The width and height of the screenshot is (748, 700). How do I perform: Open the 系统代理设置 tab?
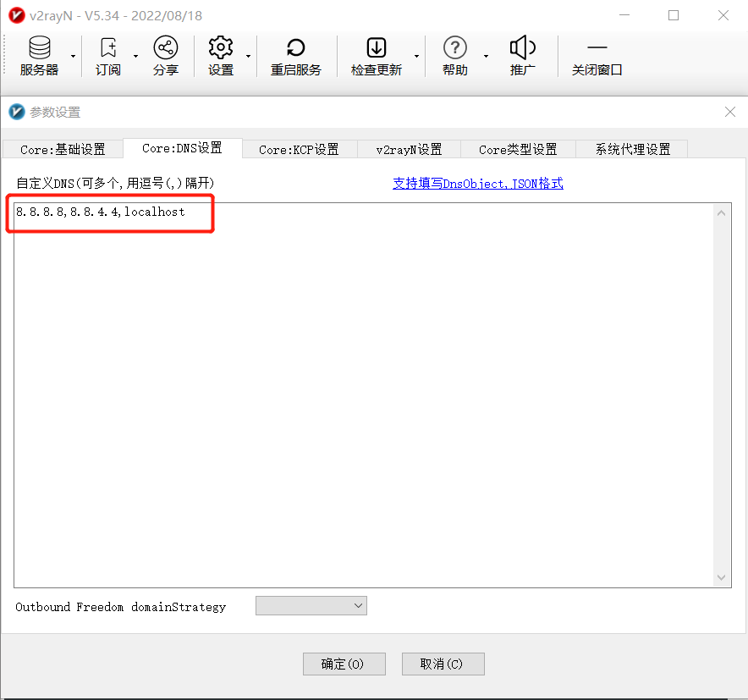coord(632,149)
